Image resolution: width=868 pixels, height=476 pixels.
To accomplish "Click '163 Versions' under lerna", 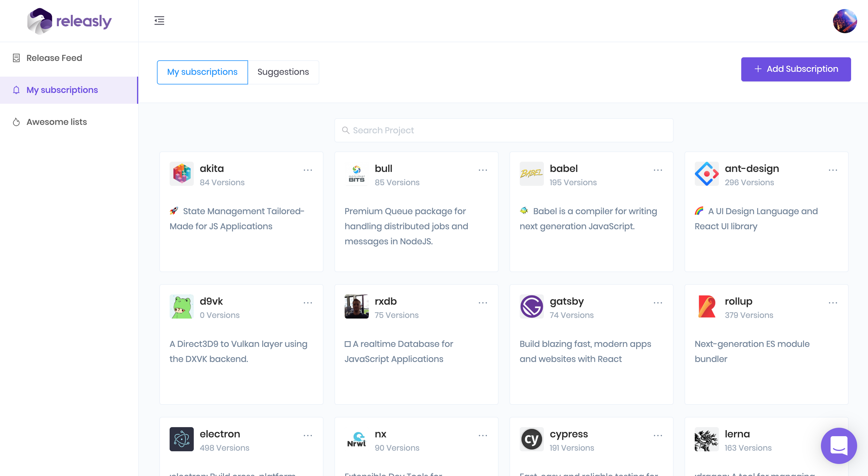I will coord(748,448).
